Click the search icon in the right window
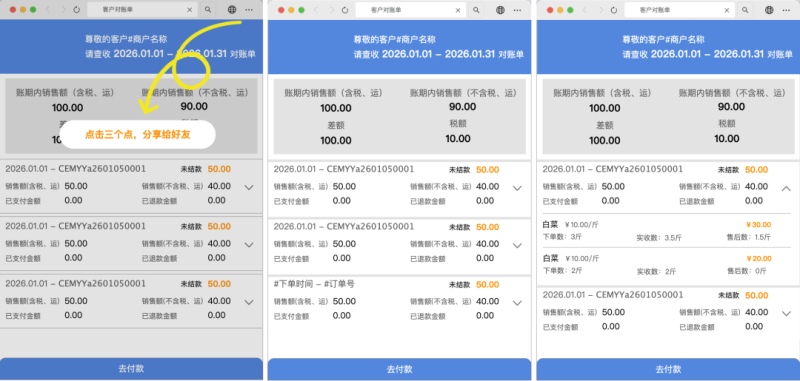The height and width of the screenshot is (381, 800). (744, 10)
